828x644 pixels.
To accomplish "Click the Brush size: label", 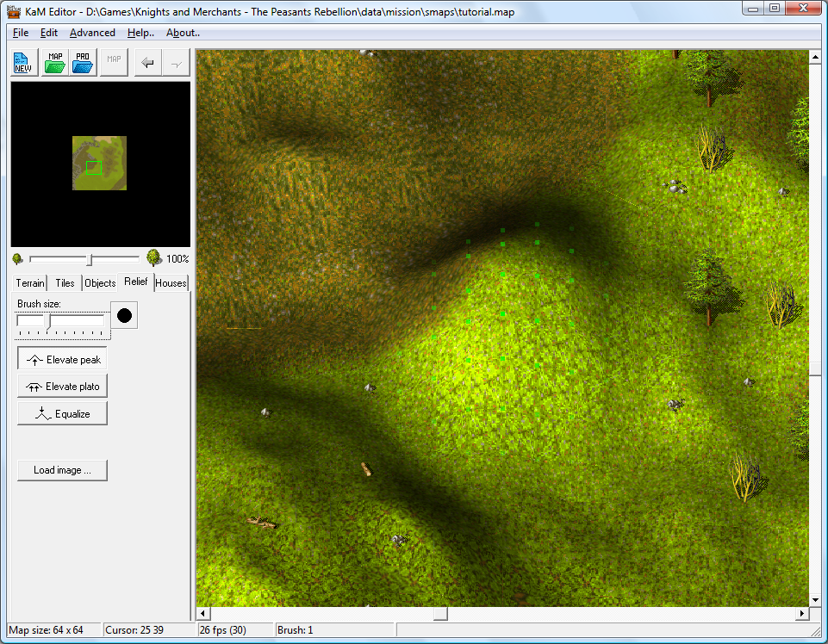I will [x=39, y=304].
